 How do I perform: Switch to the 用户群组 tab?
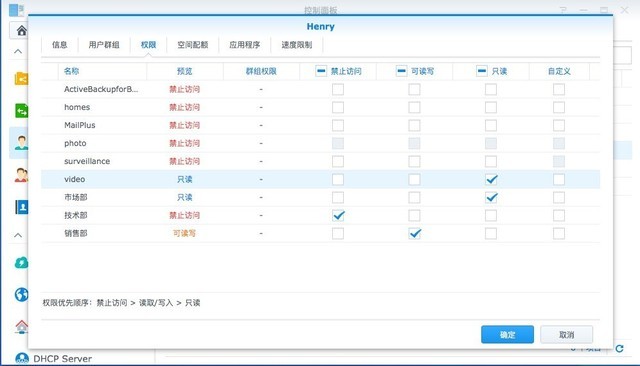click(104, 45)
